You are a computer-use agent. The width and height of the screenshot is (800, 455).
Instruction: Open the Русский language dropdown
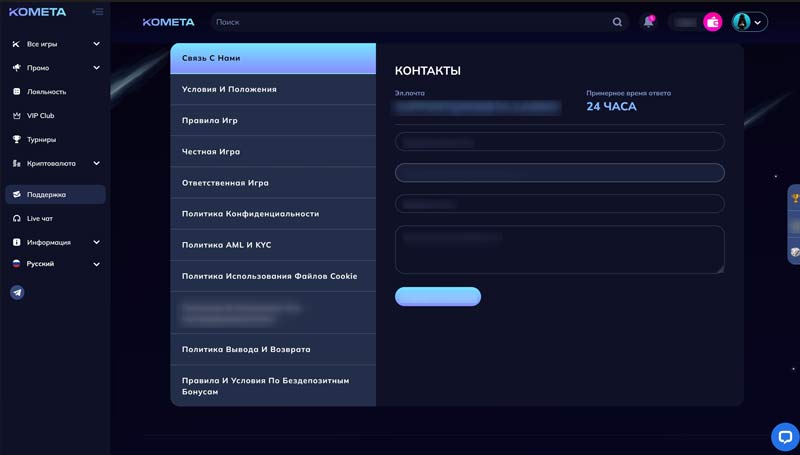pos(96,264)
